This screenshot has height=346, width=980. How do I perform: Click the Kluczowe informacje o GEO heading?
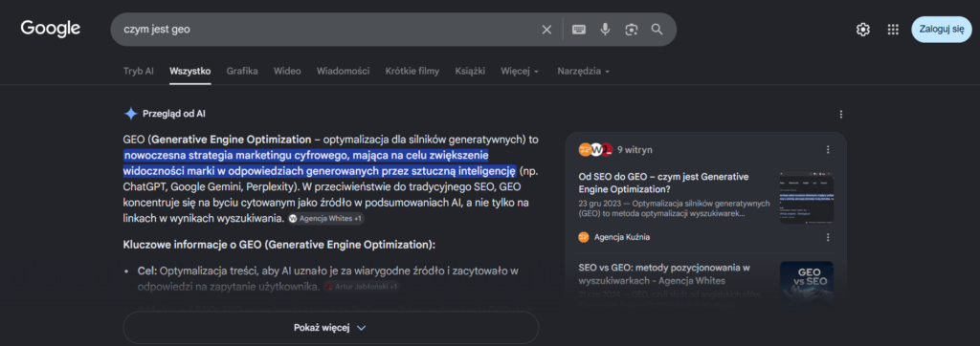tap(279, 244)
